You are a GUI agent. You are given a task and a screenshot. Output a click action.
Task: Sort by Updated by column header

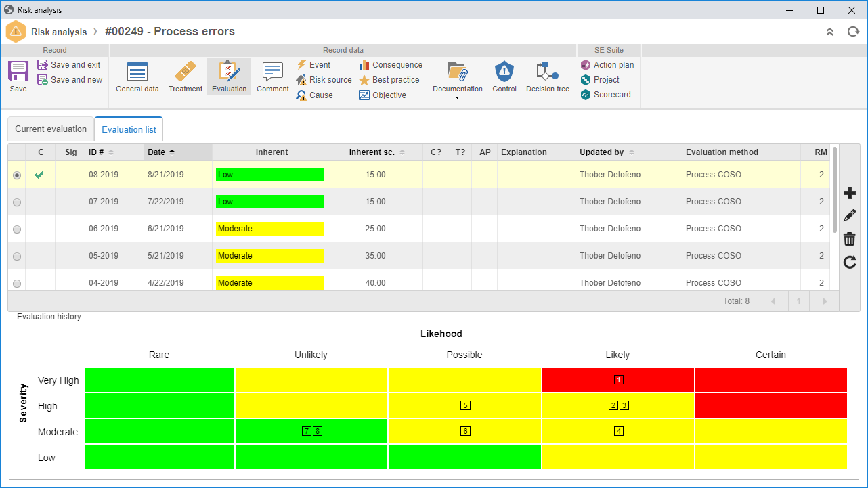pos(629,152)
